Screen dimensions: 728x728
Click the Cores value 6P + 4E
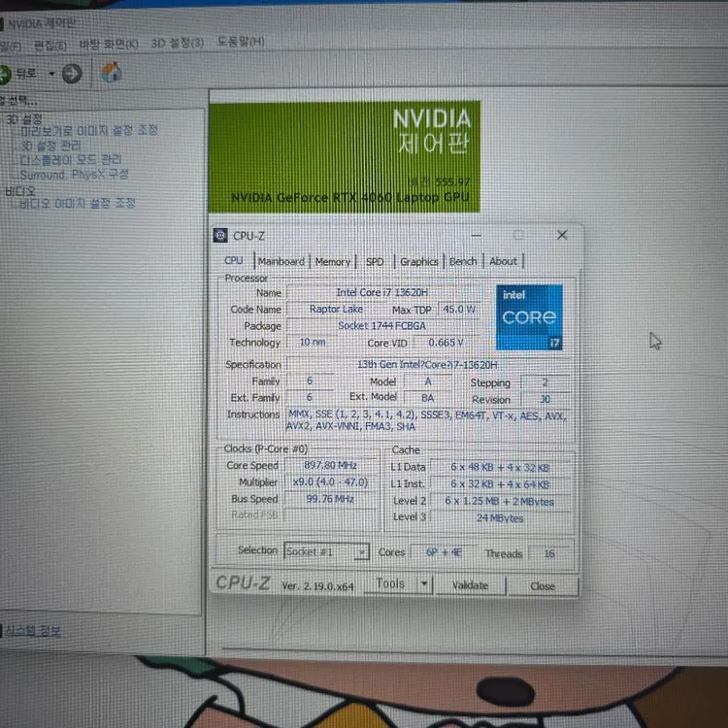click(444, 552)
